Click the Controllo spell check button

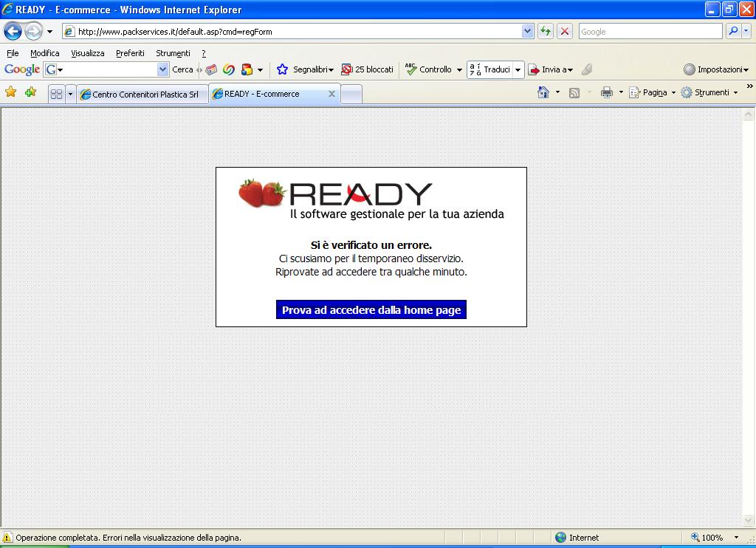point(428,69)
